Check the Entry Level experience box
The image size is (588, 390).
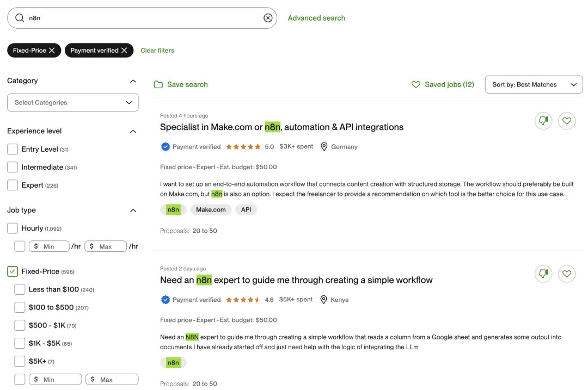point(13,149)
